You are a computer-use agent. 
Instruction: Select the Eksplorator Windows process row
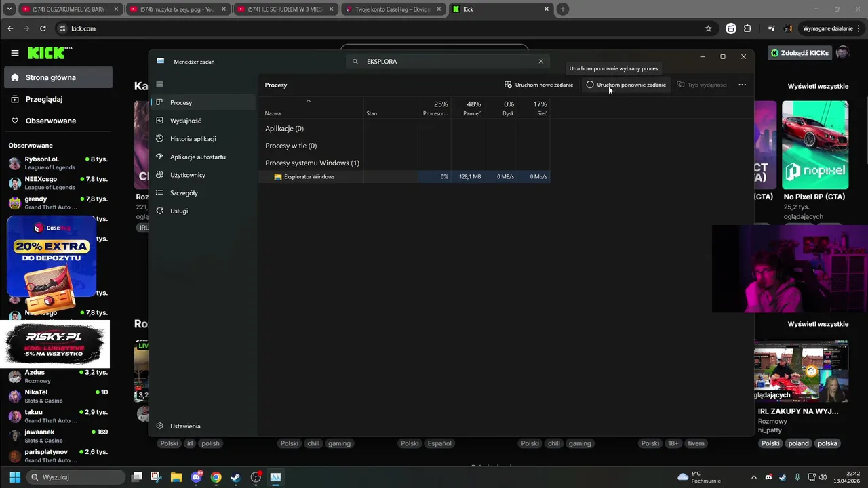coord(406,176)
